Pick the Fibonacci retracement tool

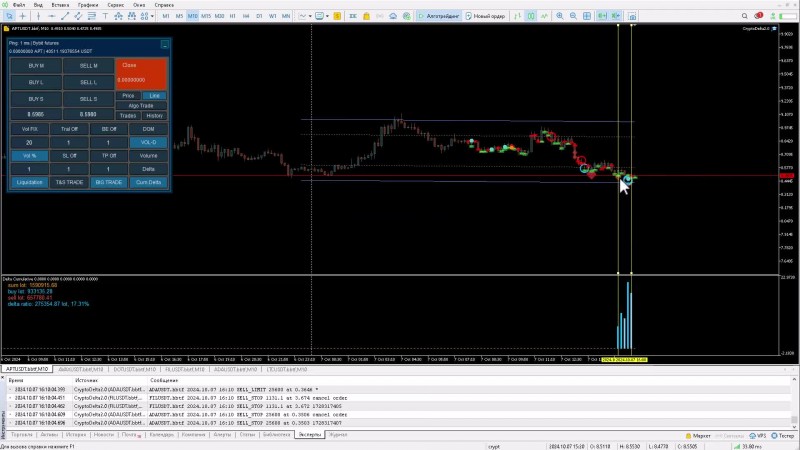[x=92, y=16]
